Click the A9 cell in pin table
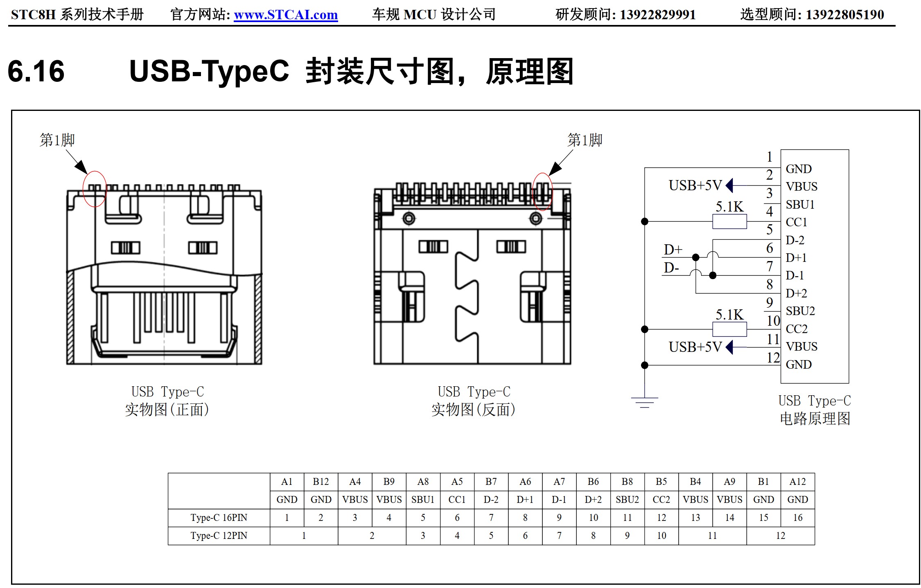 point(729,482)
